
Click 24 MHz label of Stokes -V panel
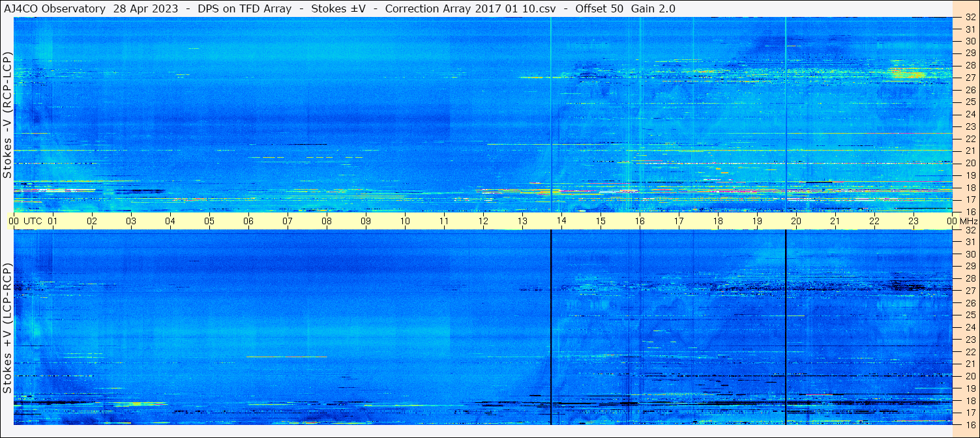coord(970,114)
